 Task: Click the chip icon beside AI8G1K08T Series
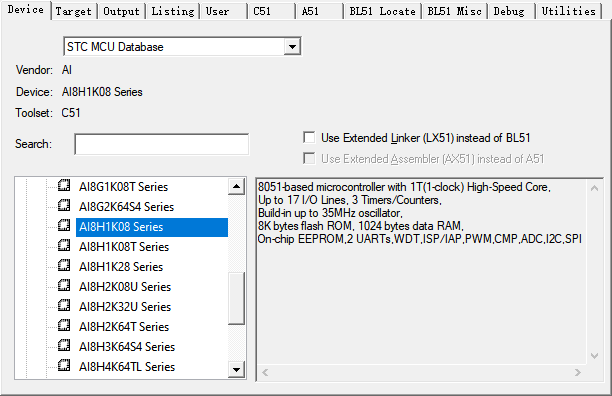(x=64, y=185)
